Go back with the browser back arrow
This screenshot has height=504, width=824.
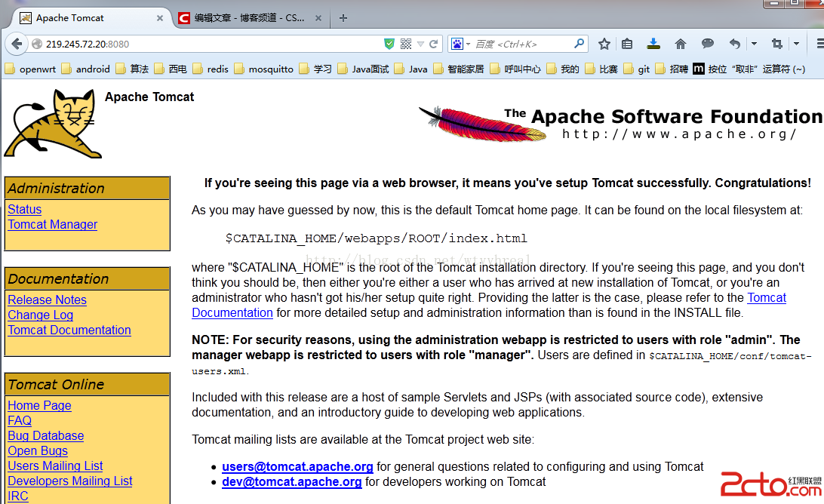coord(17,45)
